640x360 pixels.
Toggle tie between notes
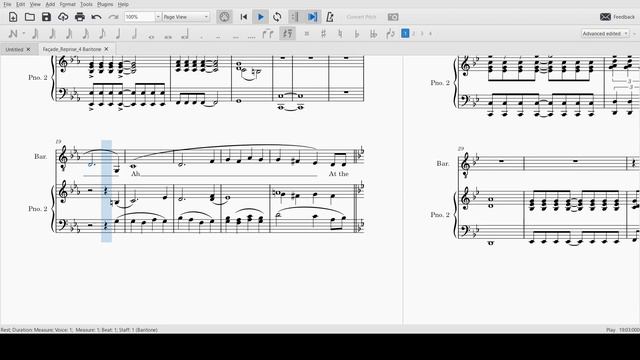click(268, 34)
